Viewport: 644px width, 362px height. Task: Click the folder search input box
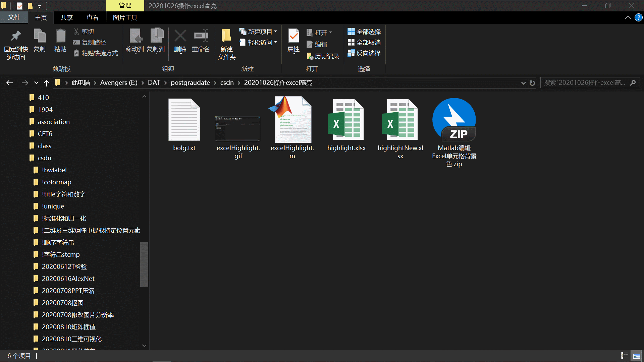(584, 83)
